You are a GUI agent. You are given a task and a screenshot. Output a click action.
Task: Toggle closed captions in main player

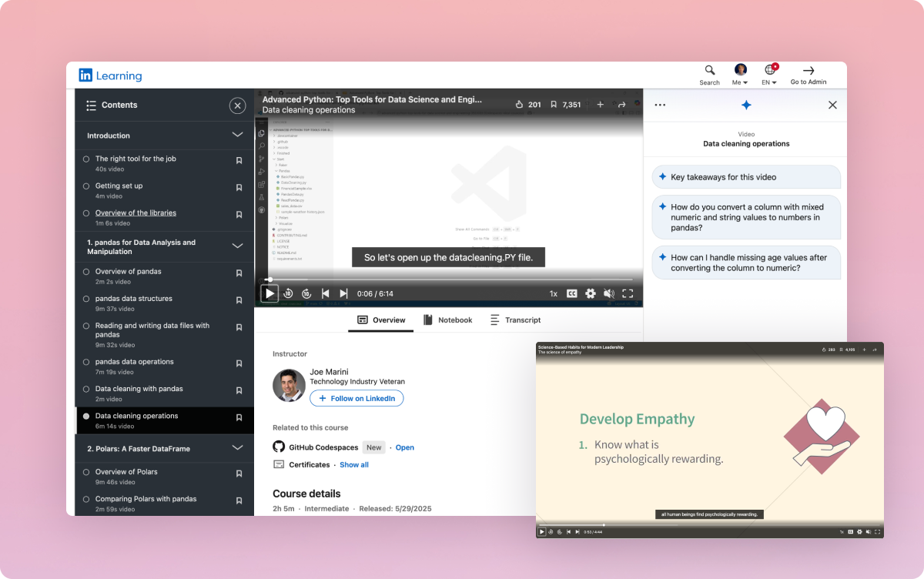coord(572,293)
